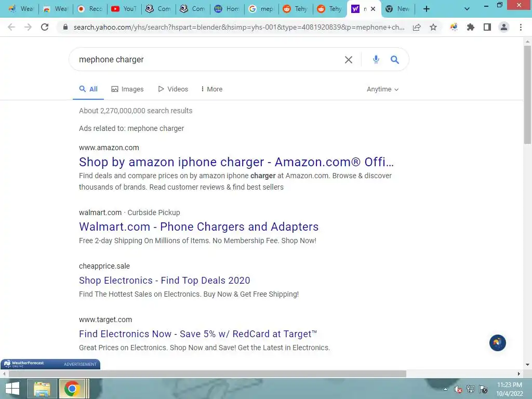Open Chrome three-dot menu
This screenshot has height=399, width=532.
pos(521,27)
